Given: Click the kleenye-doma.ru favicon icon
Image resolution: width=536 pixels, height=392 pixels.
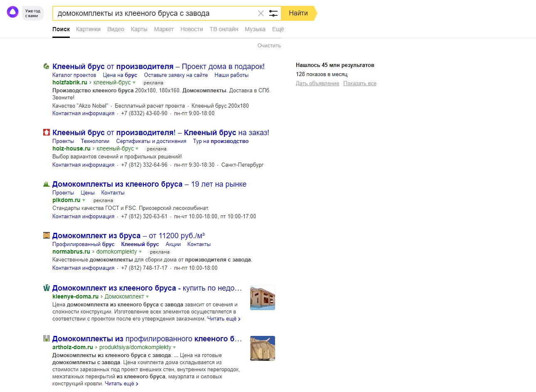Looking at the screenshot, I should 47,288.
